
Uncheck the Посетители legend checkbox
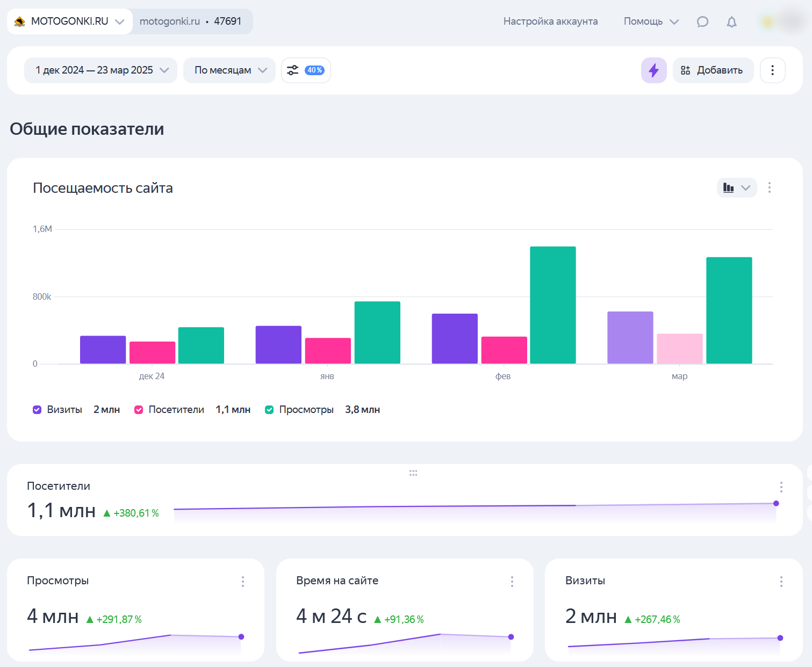(x=139, y=410)
